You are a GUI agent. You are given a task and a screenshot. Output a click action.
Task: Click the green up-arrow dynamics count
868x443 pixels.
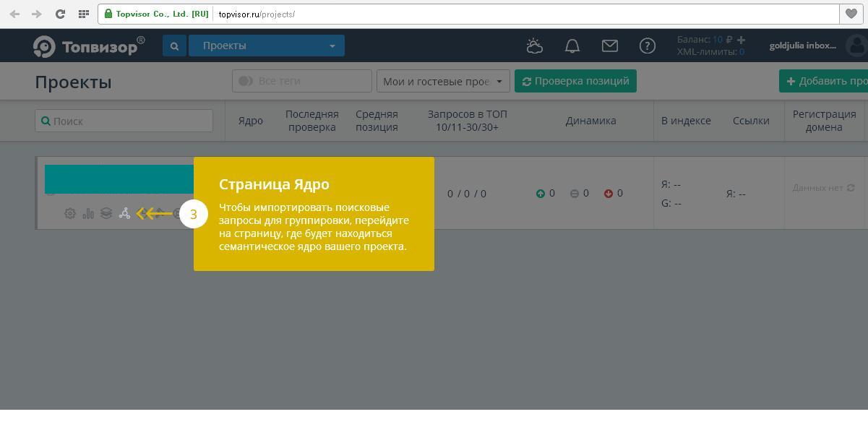coord(546,193)
